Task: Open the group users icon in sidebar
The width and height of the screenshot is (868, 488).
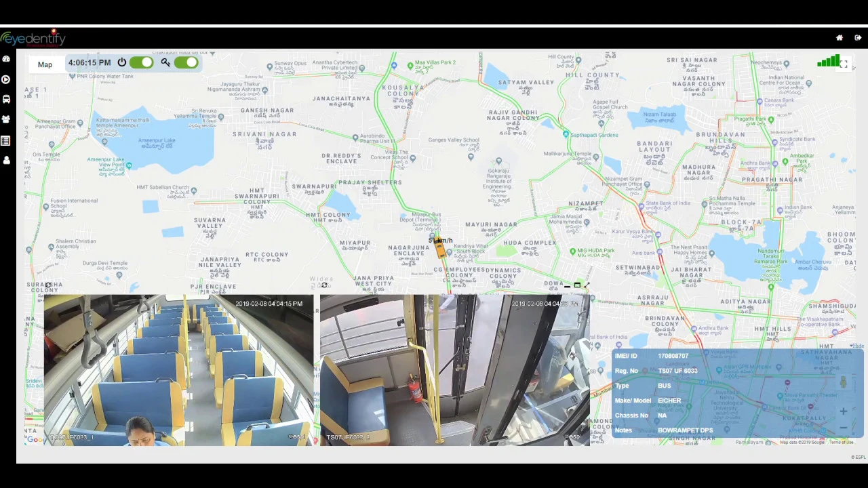Action: pyautogui.click(x=6, y=119)
